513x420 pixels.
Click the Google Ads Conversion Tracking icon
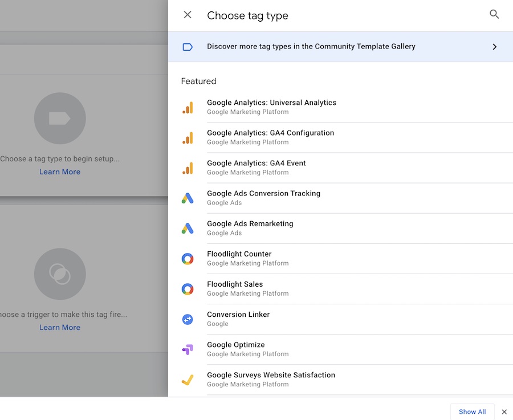pyautogui.click(x=188, y=198)
